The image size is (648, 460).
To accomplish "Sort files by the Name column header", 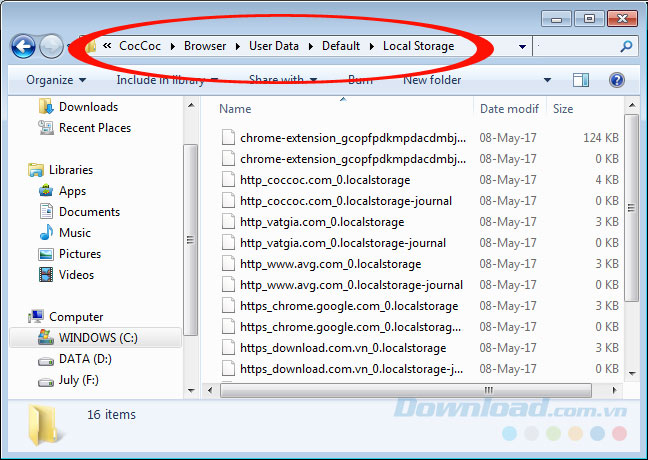I will pyautogui.click(x=235, y=109).
